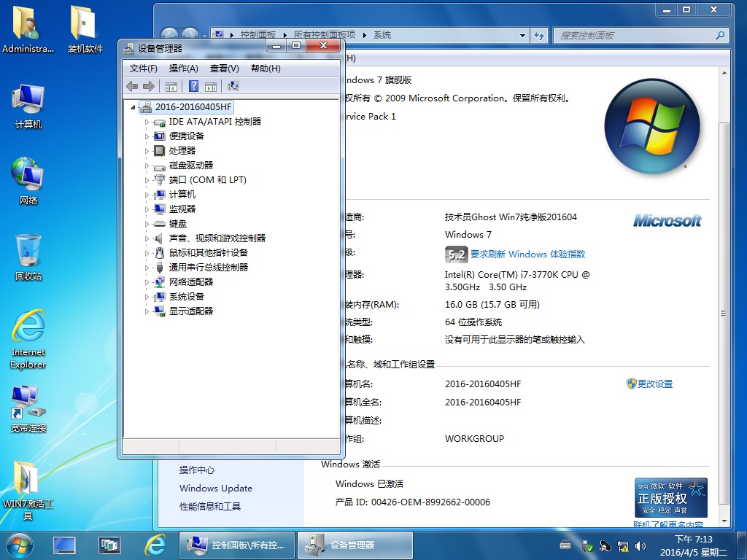Expand the 显示适配器 tree node
Viewport: 747px width, 560px height.
pos(147,311)
